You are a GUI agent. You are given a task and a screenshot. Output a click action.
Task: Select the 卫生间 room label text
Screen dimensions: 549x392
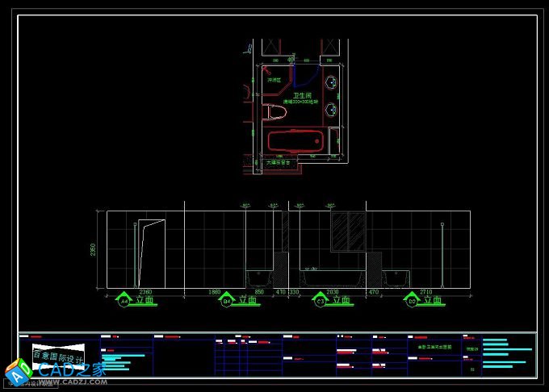[x=304, y=95]
